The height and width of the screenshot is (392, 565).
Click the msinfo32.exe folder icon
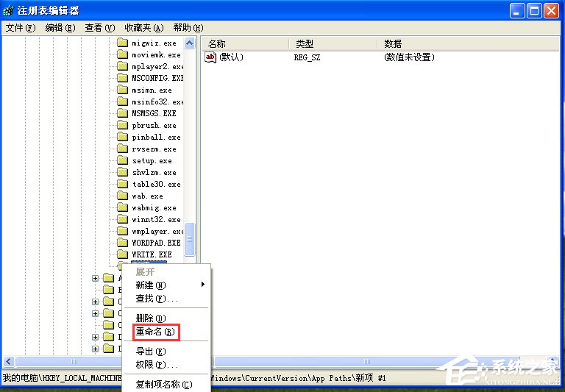[x=123, y=101]
